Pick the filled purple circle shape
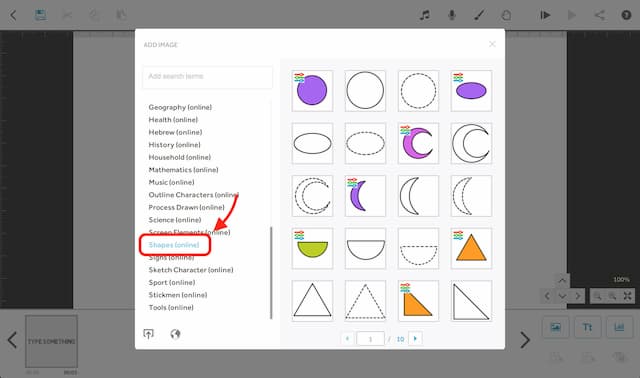Image resolution: width=640 pixels, height=378 pixels. [x=312, y=91]
